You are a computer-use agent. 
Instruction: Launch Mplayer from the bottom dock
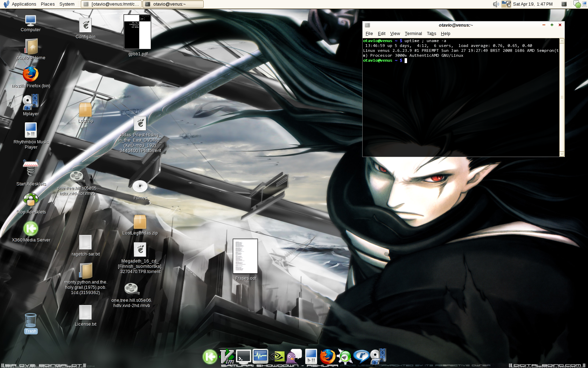378,357
